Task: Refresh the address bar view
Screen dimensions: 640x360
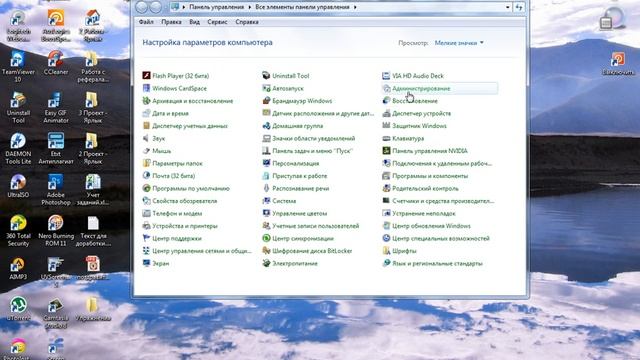Action: (x=519, y=7)
